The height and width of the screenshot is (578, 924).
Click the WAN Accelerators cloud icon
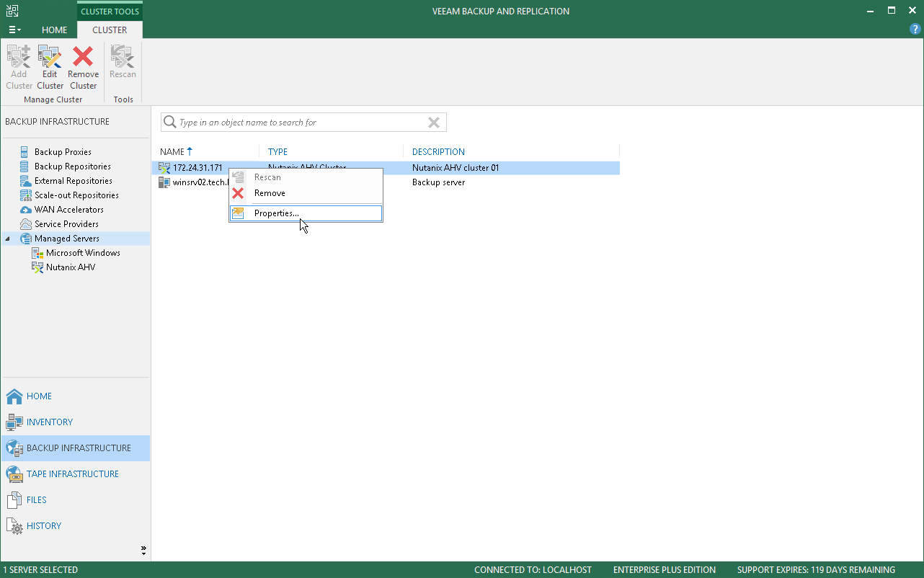point(26,210)
